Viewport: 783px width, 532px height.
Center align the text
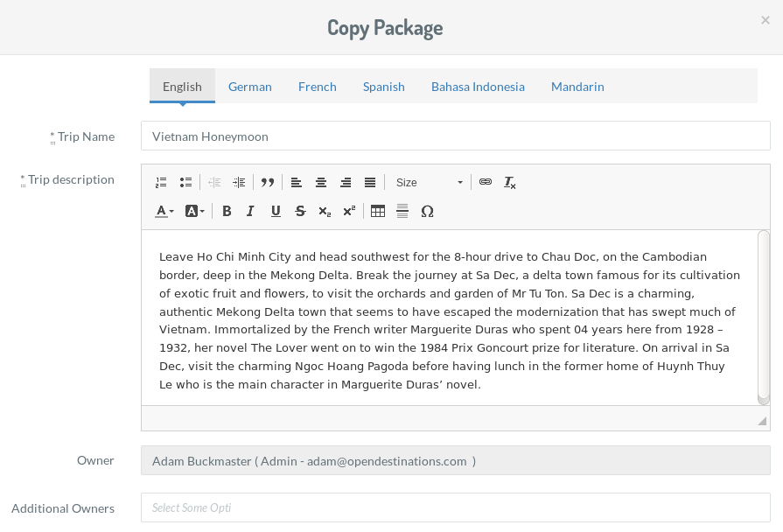pyautogui.click(x=321, y=182)
